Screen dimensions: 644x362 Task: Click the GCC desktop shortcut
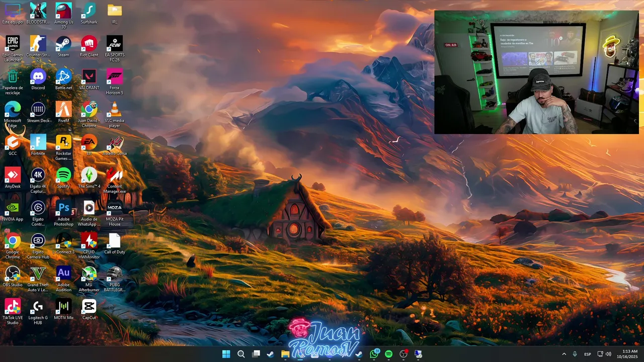(13, 145)
